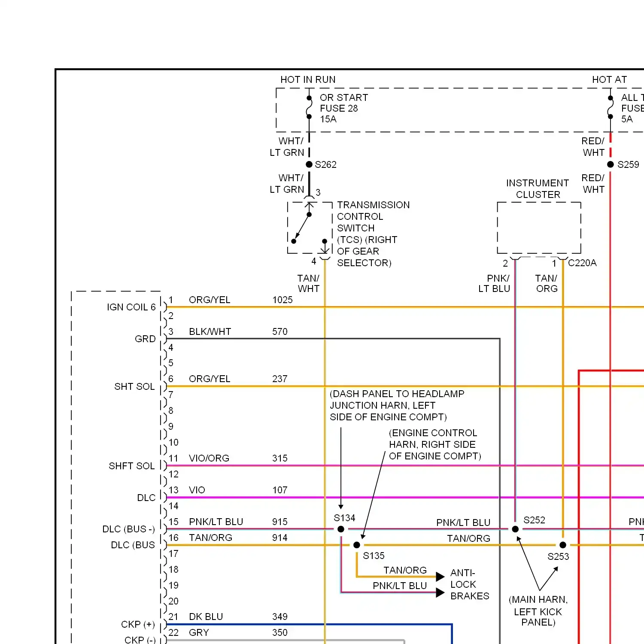This screenshot has width=644, height=644.
Task: Click the "GRD" pin label
Action: click(x=145, y=339)
